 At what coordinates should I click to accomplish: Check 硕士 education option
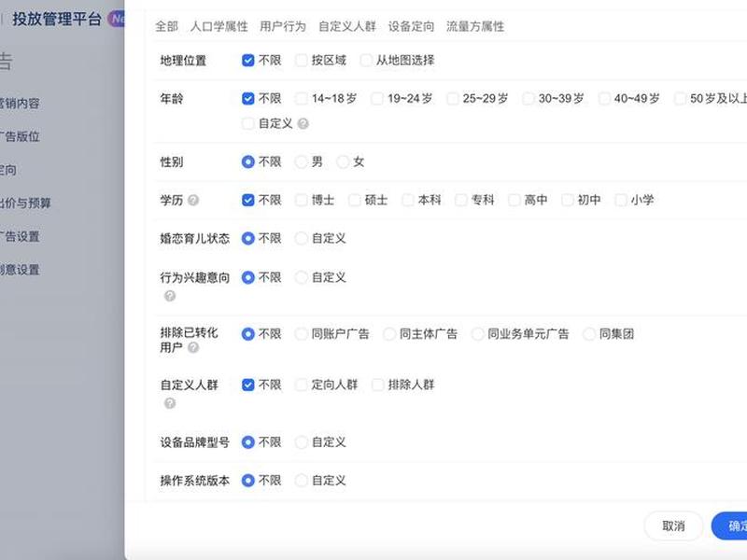tap(355, 200)
